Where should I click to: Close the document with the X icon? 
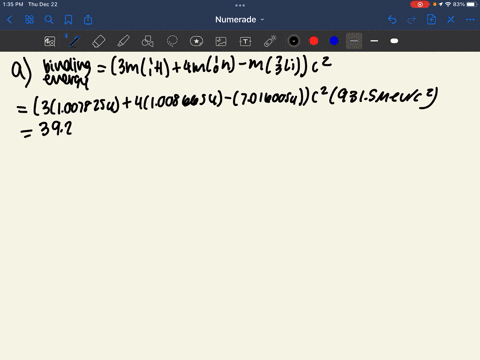451,20
